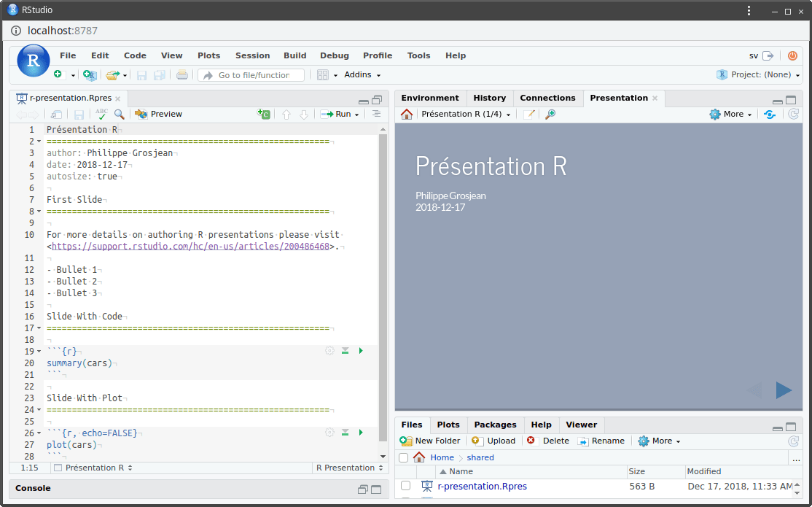The width and height of the screenshot is (812, 507).
Task: Open the Tools menu
Action: click(418, 55)
